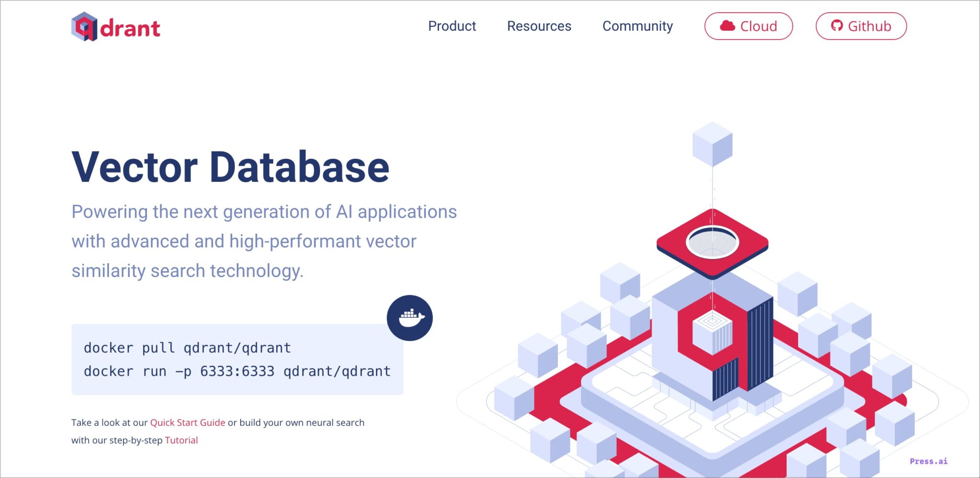Follow the Quick Start Guide link
The width and height of the screenshot is (980, 478).
[188, 422]
